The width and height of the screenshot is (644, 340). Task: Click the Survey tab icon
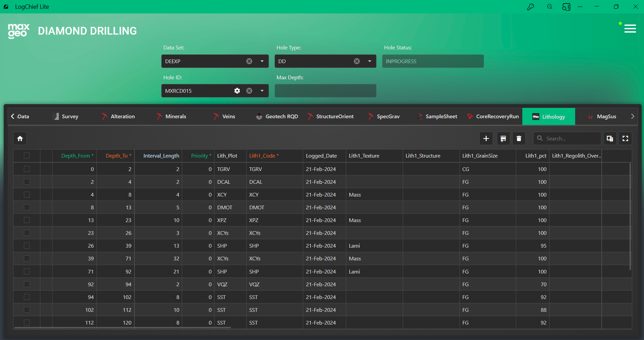(56, 116)
